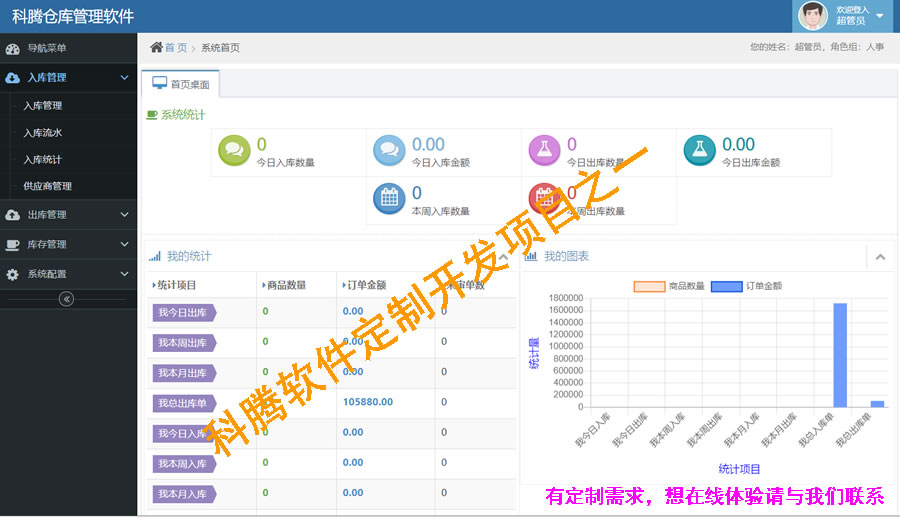
Task: Click the 今日入库金额 0.00 value
Action: tap(428, 144)
